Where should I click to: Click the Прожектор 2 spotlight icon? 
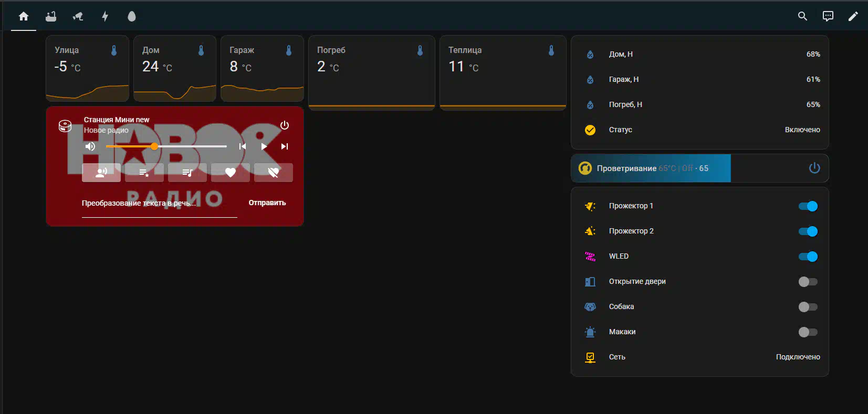click(590, 231)
